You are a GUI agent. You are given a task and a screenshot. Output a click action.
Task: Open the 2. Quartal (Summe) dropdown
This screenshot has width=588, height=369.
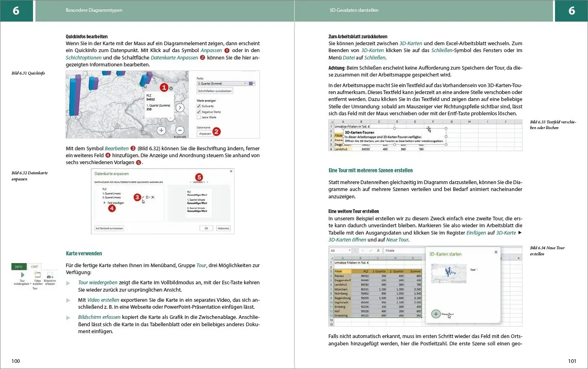coord(222,83)
